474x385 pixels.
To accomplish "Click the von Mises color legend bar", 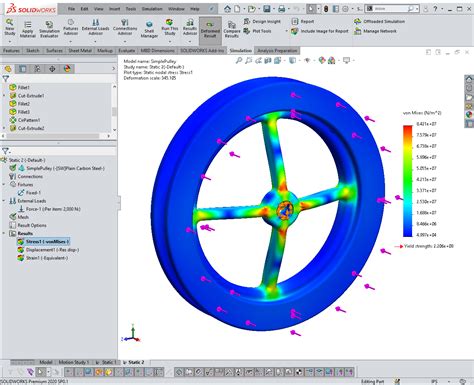I will [x=407, y=181].
